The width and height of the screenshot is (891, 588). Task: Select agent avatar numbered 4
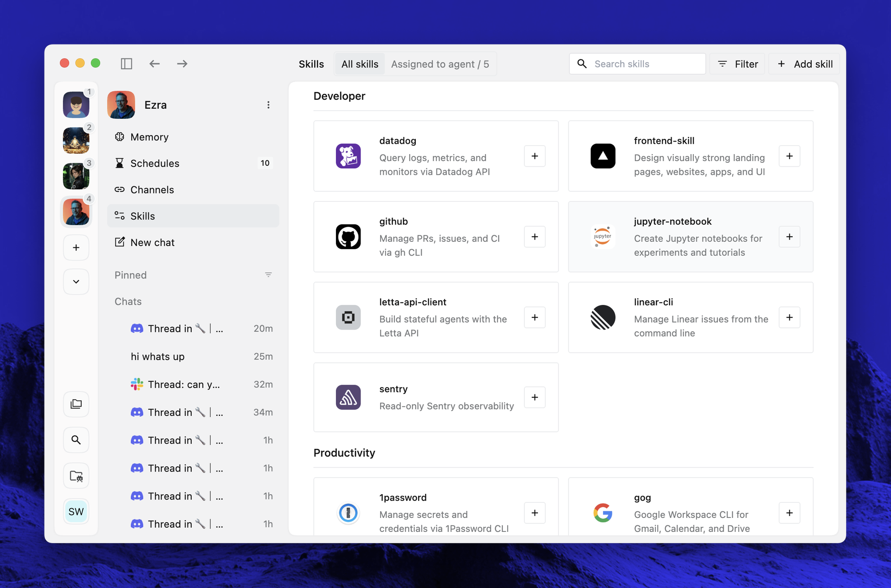coord(76,212)
